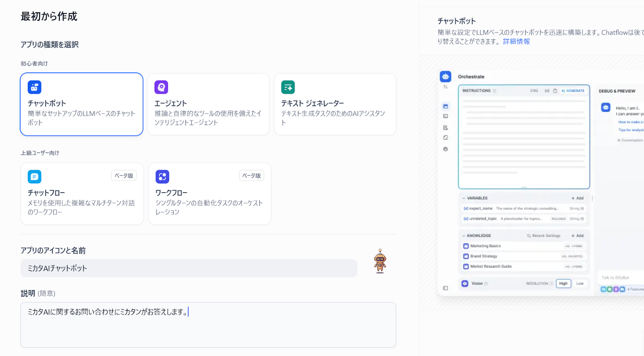644x356 pixels.
Task: Click the High resolution button in preview
Action: tap(563, 284)
